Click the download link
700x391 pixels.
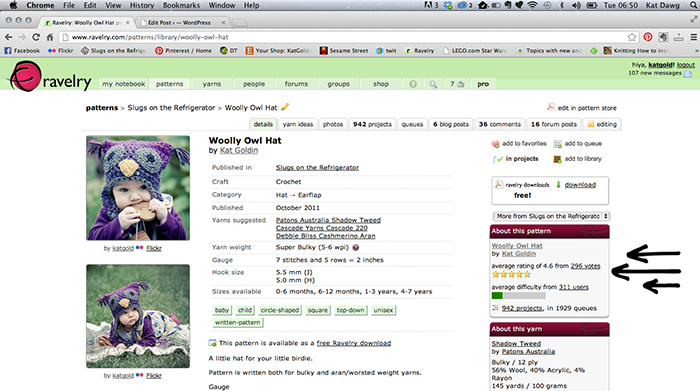point(580,185)
